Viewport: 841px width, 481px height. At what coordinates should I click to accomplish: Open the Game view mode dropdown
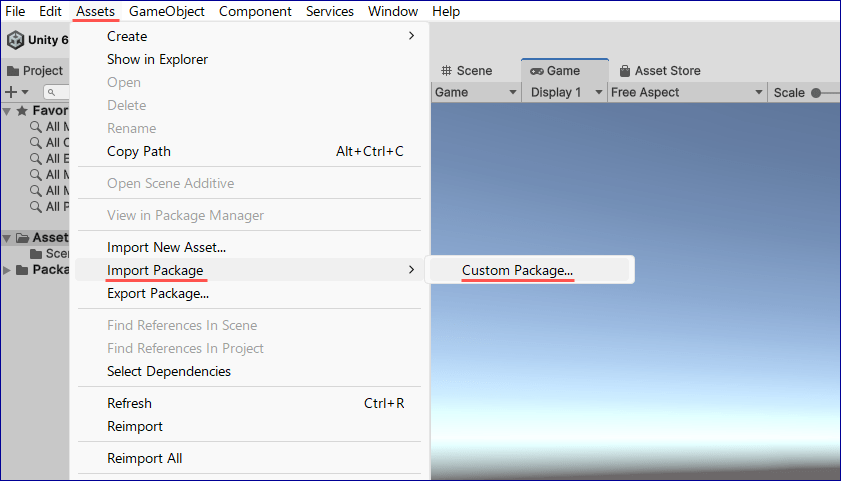point(476,92)
